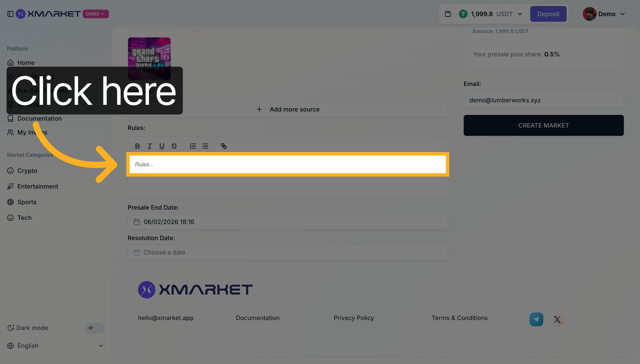Insert a bulleted list in Rules

(205, 146)
